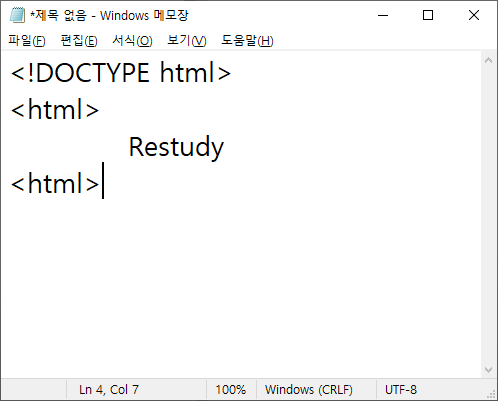Close the Notepad window
The height and width of the screenshot is (401, 498).
click(x=474, y=15)
